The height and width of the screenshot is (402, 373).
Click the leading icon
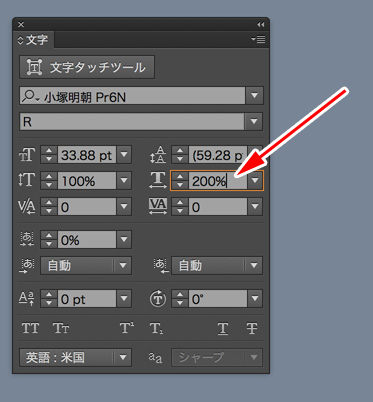click(x=158, y=155)
